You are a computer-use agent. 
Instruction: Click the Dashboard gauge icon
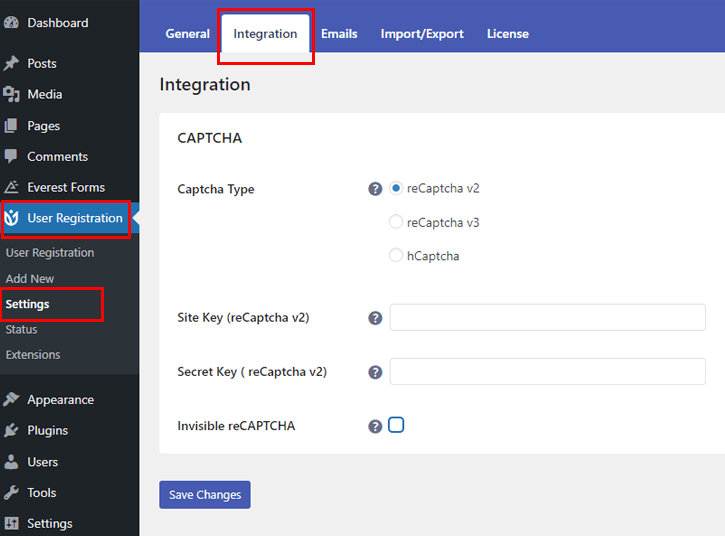[x=12, y=23]
